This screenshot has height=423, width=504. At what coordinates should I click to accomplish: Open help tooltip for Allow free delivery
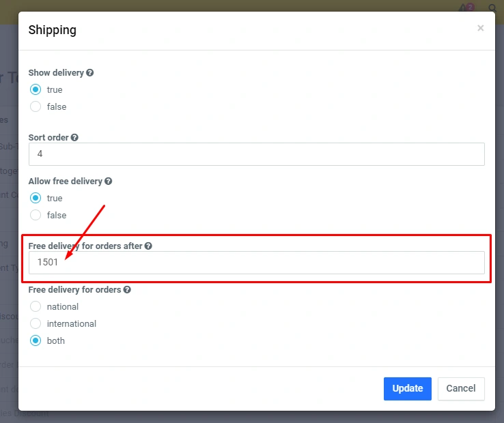tap(108, 181)
